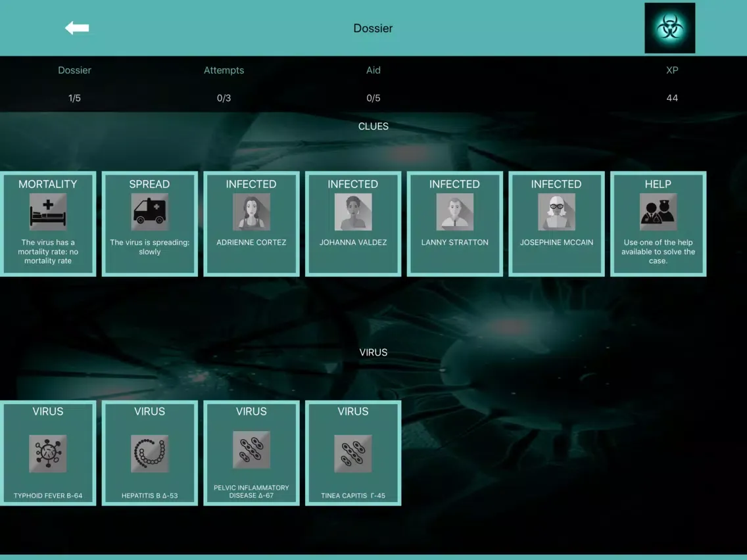The image size is (747, 560).
Task: Open the SPREAD clue card heading
Action: click(x=149, y=184)
